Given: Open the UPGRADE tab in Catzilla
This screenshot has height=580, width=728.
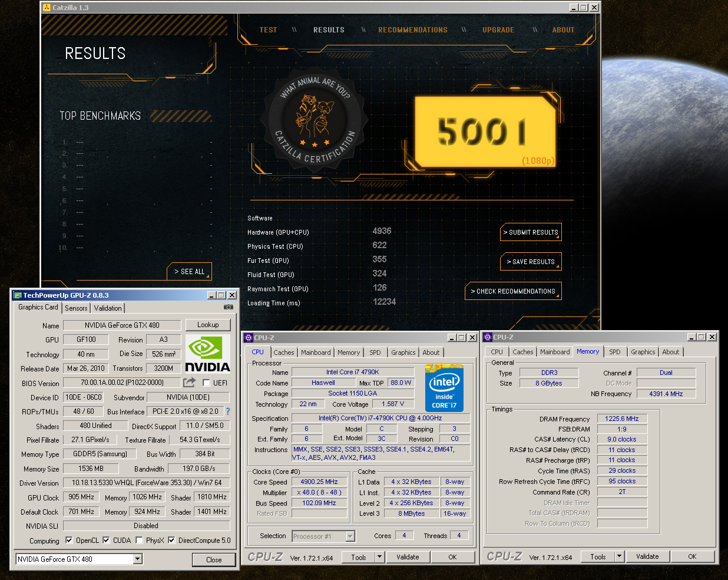Looking at the screenshot, I should [x=498, y=30].
